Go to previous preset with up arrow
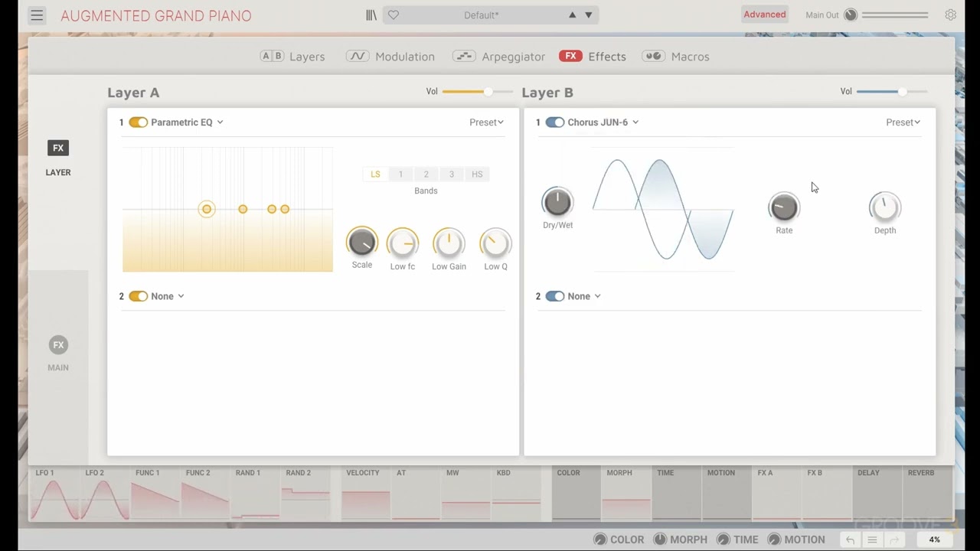Image resolution: width=980 pixels, height=551 pixels. coord(572,15)
